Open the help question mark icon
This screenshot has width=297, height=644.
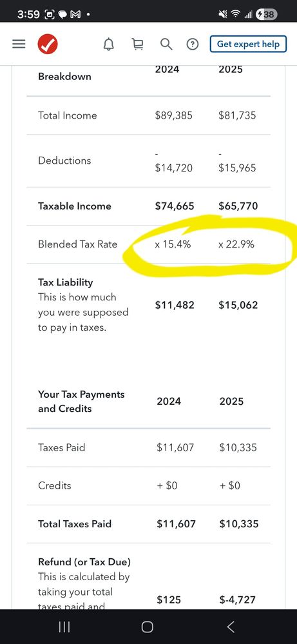tap(193, 44)
